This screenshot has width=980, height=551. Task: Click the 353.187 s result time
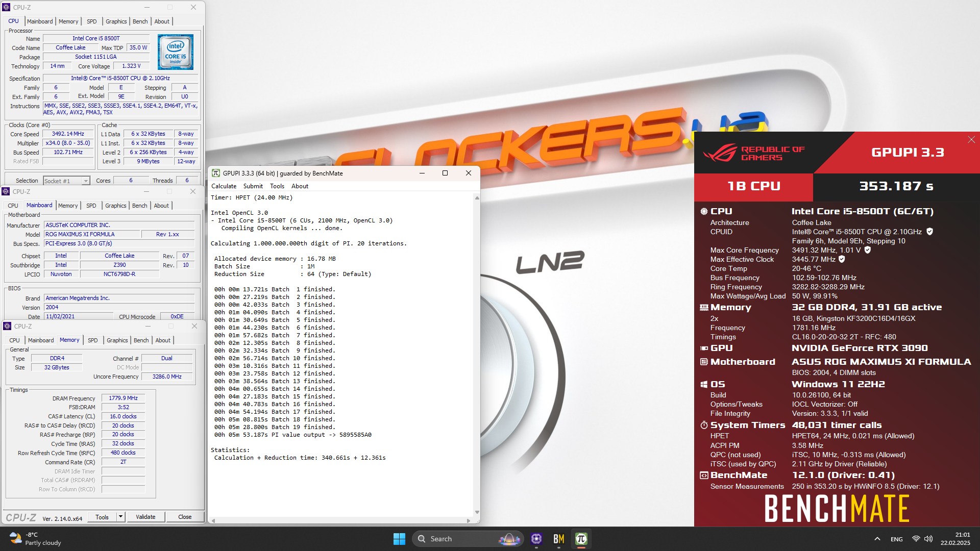[x=896, y=186]
